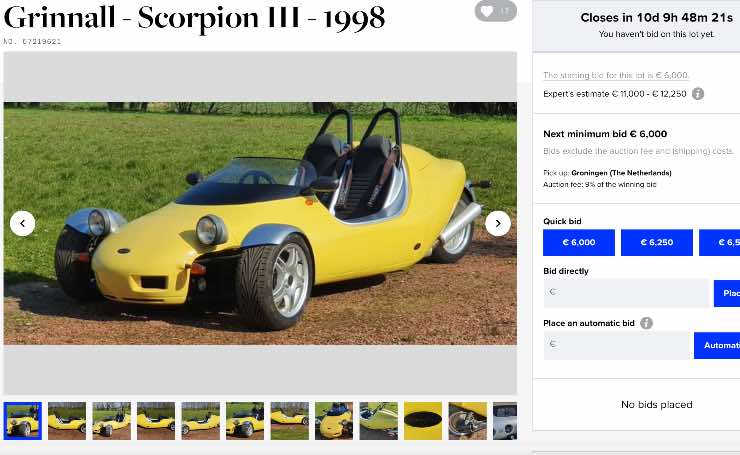This screenshot has width=740, height=455.
Task: Choose the partially visible € 6,5 quick bid
Action: point(720,243)
